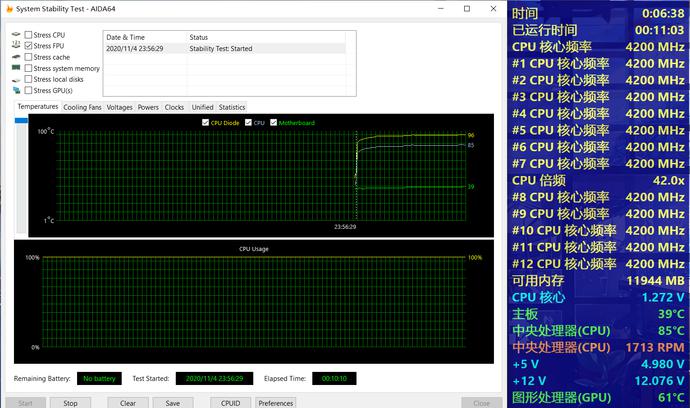The width and height of the screenshot is (690, 408).
Task: Minimize the System Stability Test window
Action: click(440, 9)
